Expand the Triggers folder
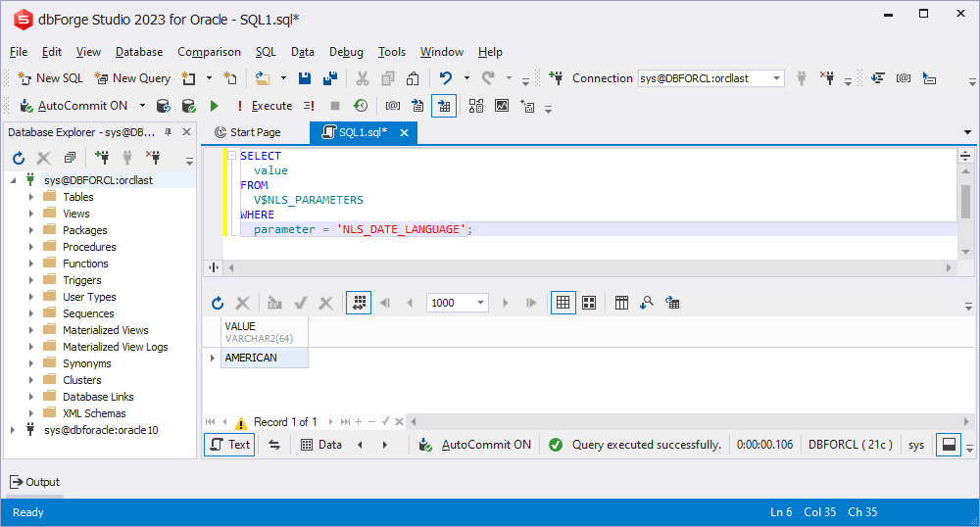 click(30, 280)
